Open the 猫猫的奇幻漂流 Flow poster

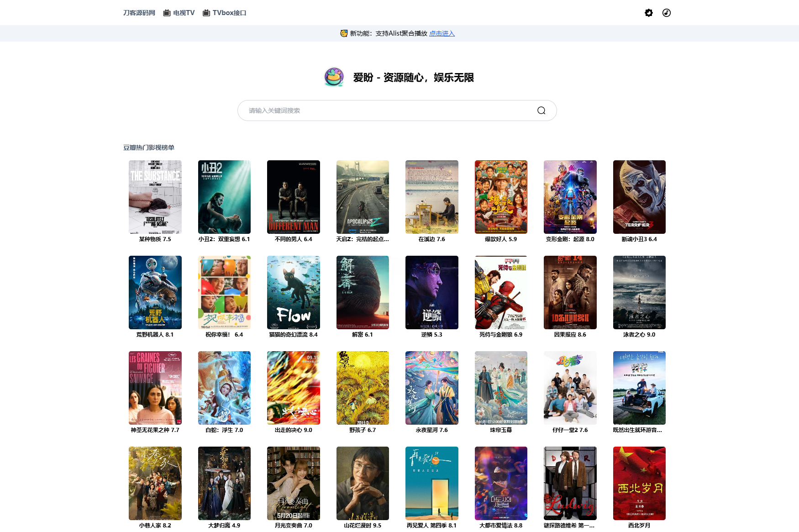coord(294,292)
